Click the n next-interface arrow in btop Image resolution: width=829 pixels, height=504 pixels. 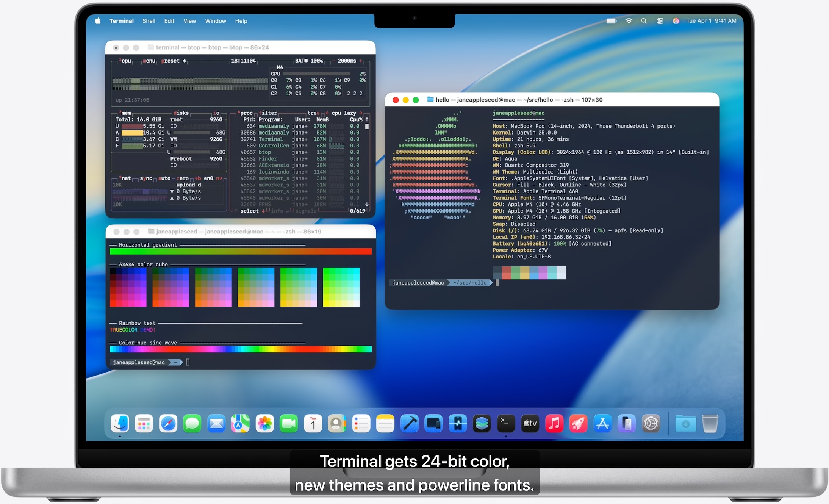(219, 178)
